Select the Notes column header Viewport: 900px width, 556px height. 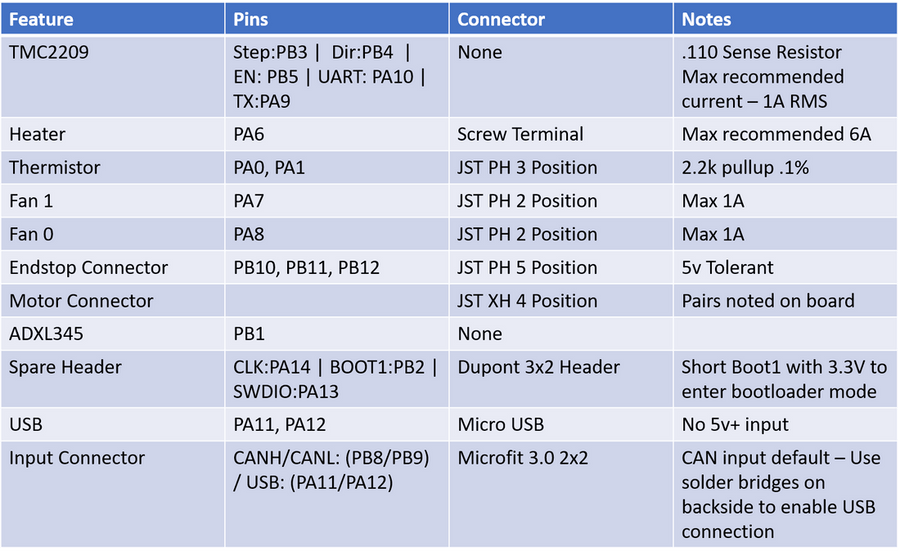pos(706,19)
